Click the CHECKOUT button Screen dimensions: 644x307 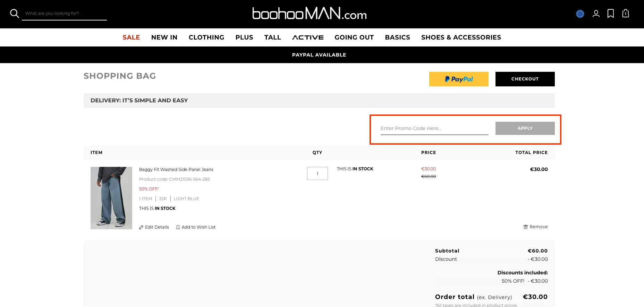525,79
